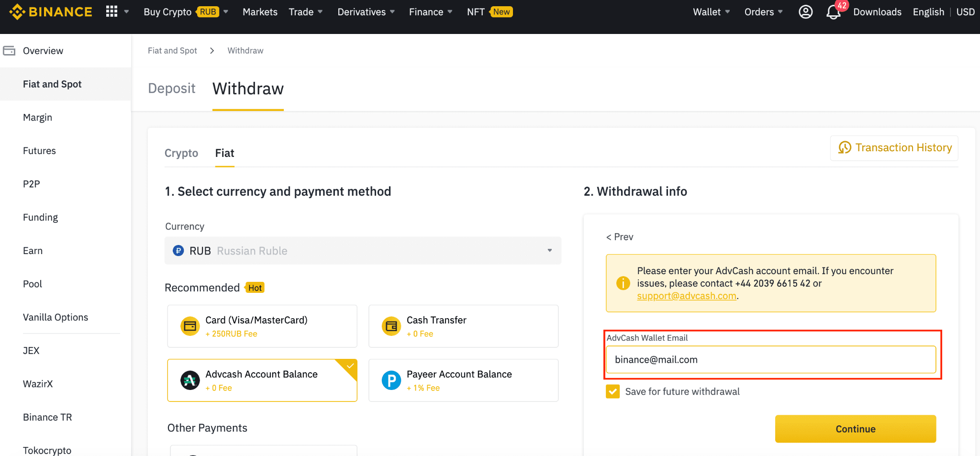This screenshot has width=980, height=456.
Task: Select the Fiat tab
Action: pyautogui.click(x=224, y=153)
